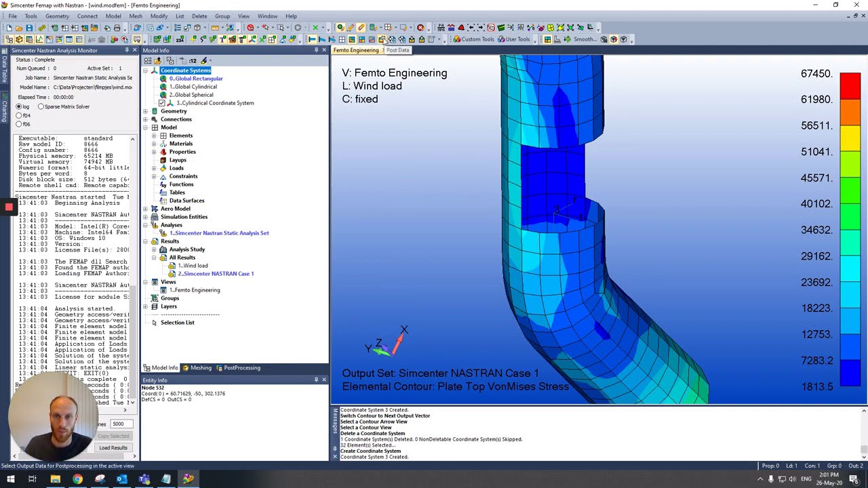Select the f04 radio button
Screen dimensions: 868x488
[19, 116]
